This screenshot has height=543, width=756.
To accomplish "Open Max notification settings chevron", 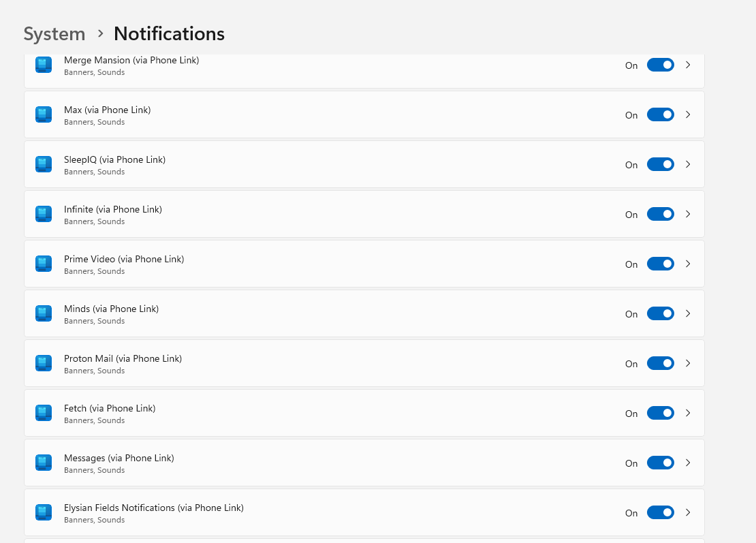I will (x=688, y=114).
